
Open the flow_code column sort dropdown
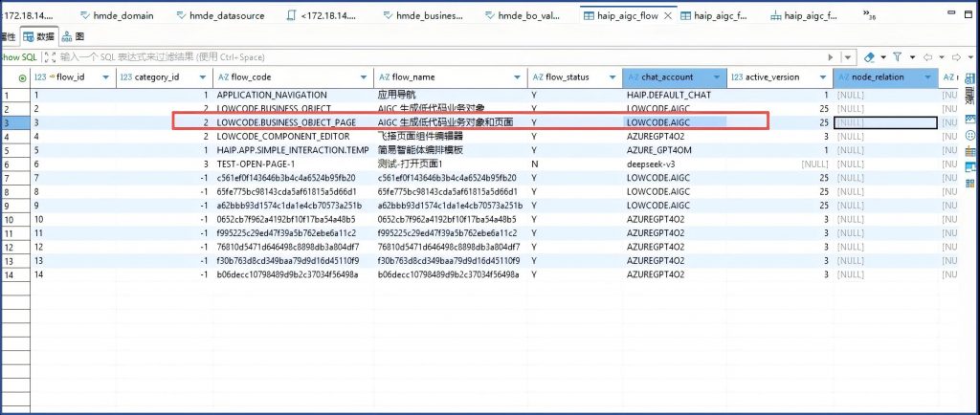pos(366,76)
